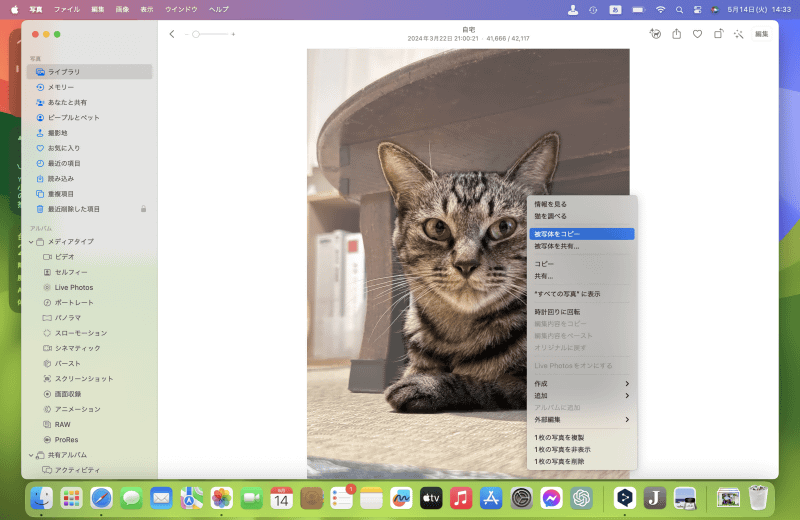The height and width of the screenshot is (520, 800).
Task: Choose 1枚の写真を非表示 in context menu
Action: [x=582, y=450]
